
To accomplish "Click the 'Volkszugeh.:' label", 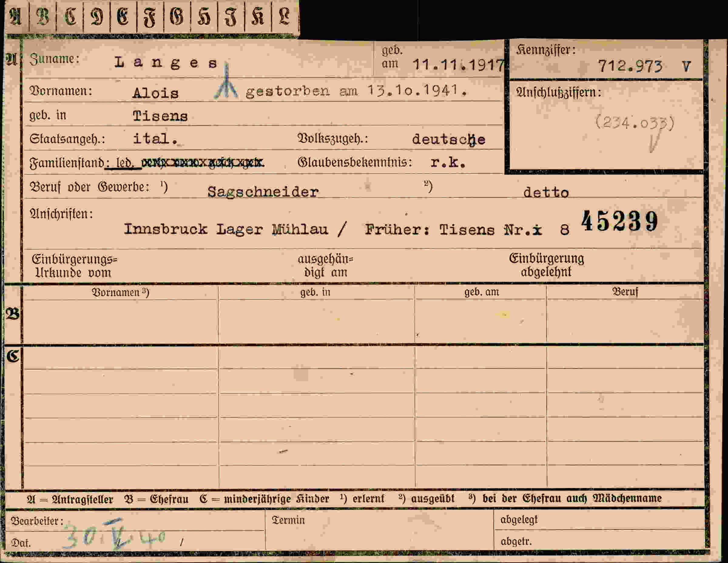I will [x=333, y=138].
